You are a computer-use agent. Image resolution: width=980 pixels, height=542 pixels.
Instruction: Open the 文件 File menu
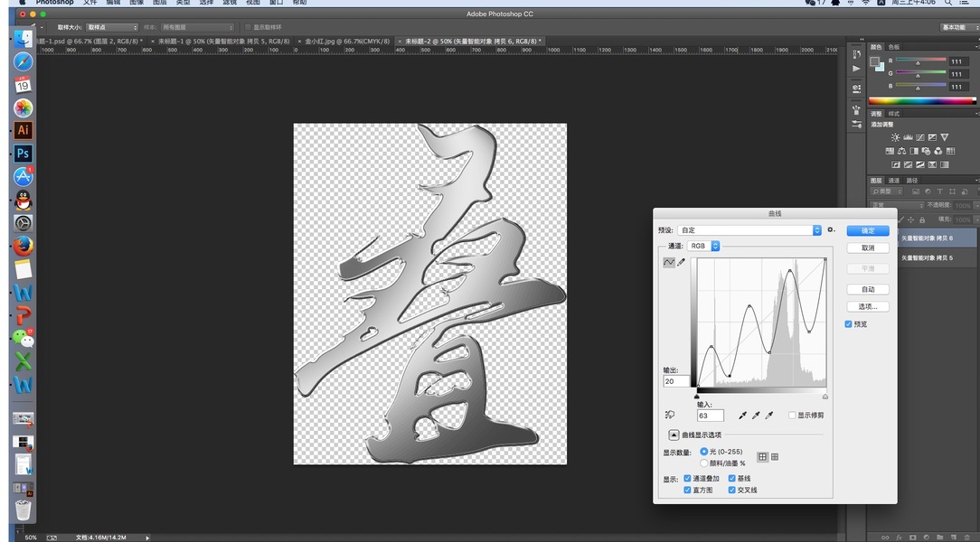pyautogui.click(x=90, y=3)
